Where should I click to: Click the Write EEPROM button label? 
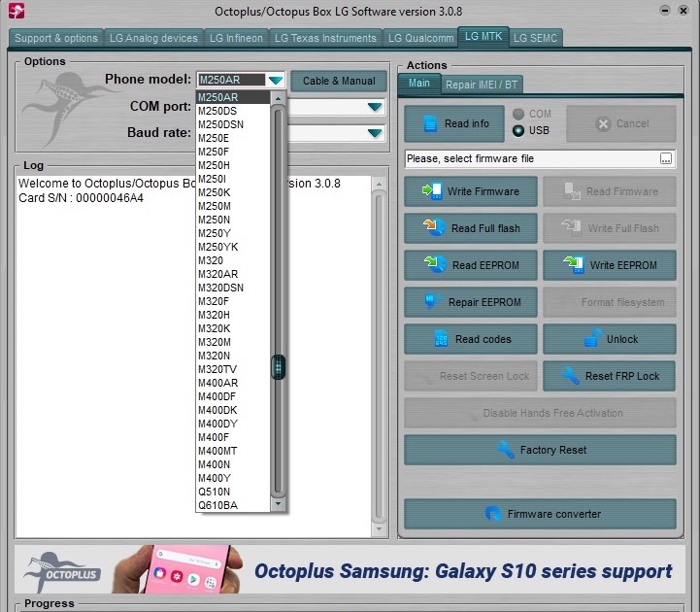pyautogui.click(x=623, y=265)
